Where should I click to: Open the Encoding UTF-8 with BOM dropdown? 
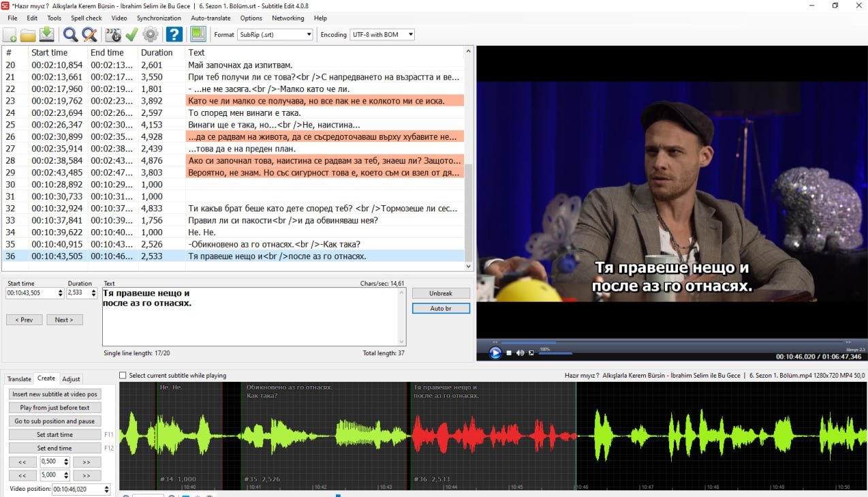(382, 35)
